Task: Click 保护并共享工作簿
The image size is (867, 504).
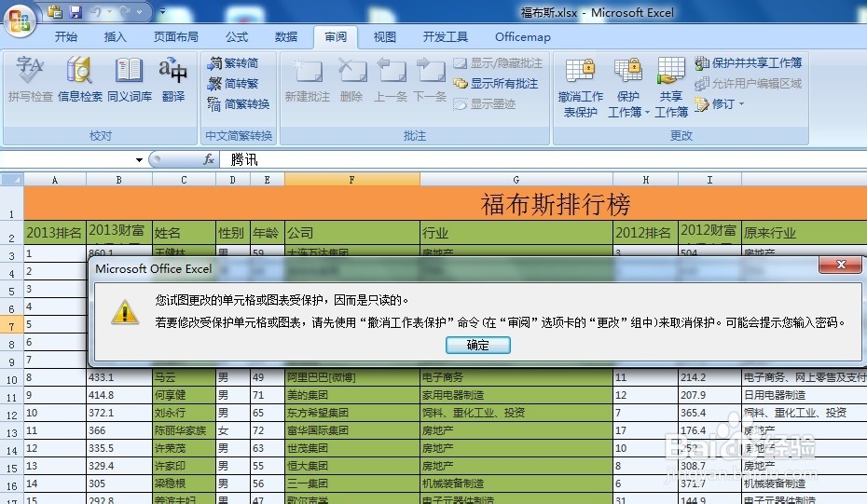Action: pos(748,63)
